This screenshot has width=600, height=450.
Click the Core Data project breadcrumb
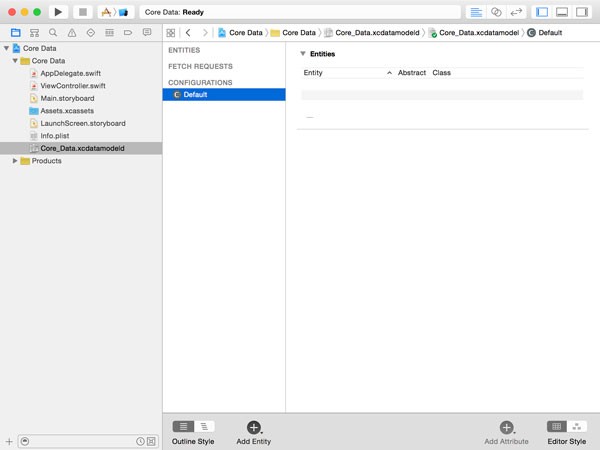click(240, 33)
